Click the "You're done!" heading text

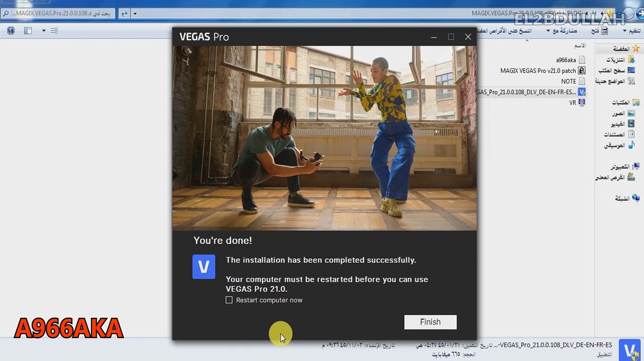[x=223, y=241]
